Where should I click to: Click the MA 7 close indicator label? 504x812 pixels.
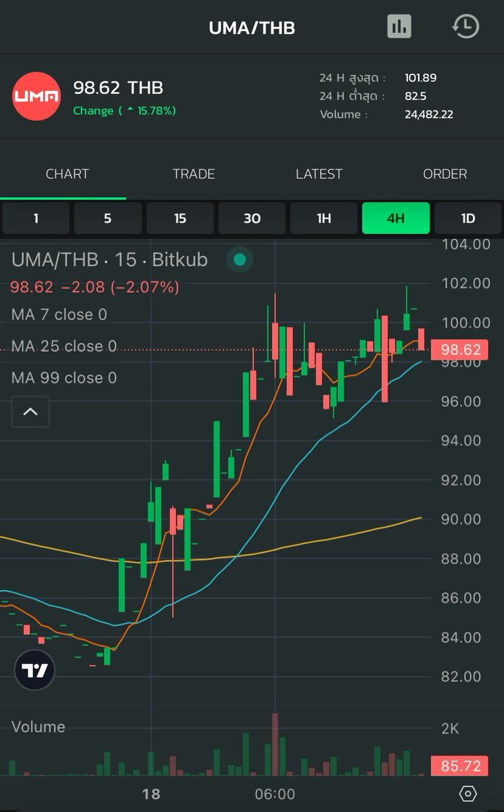click(60, 314)
